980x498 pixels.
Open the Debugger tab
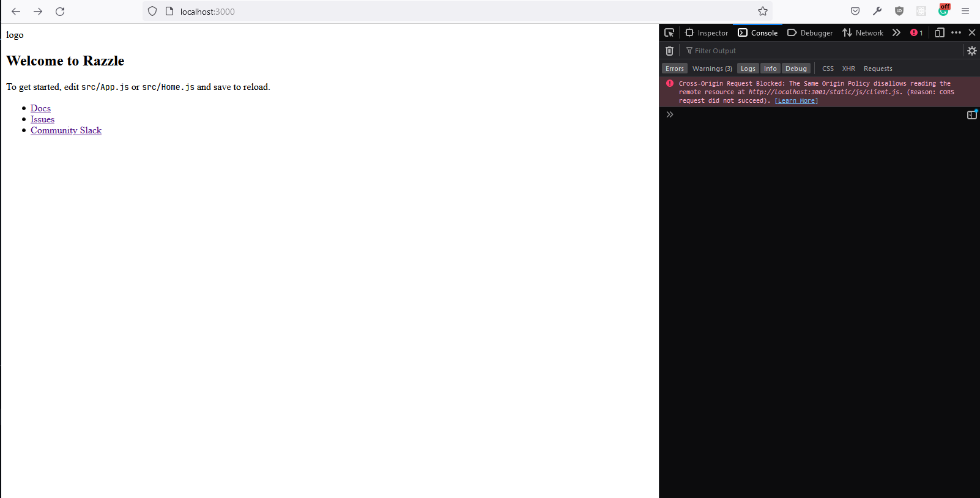coord(810,32)
